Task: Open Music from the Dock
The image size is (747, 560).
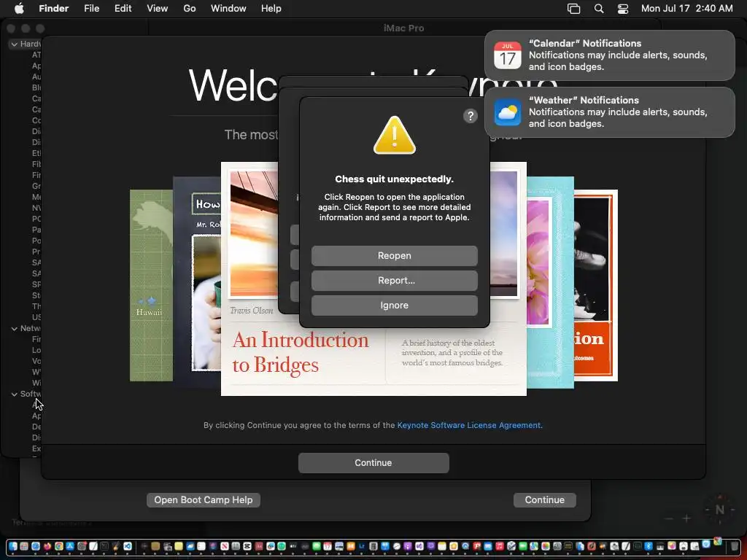Action: coord(500,546)
